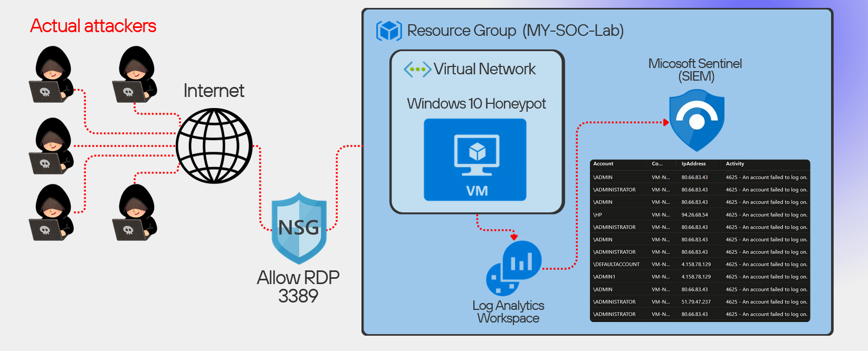Click the Log Analytics Workspace chart icon
Viewport: 868px width, 351px height.
click(513, 268)
